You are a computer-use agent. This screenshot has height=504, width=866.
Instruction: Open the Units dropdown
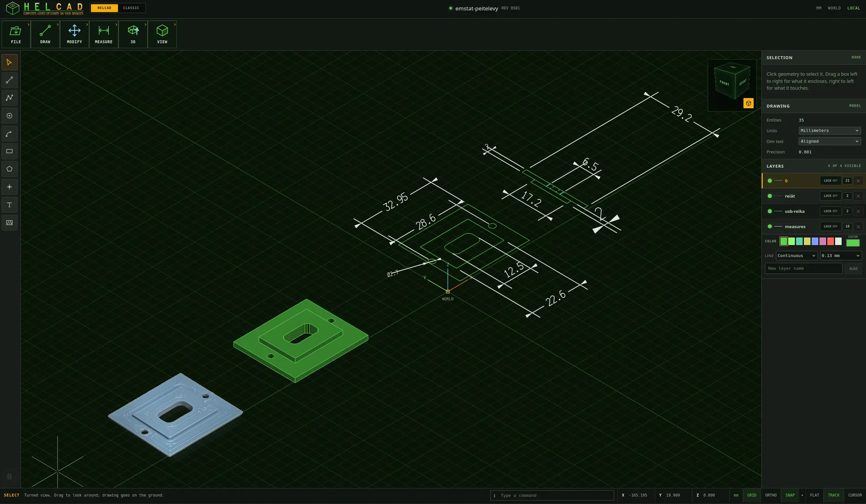829,131
